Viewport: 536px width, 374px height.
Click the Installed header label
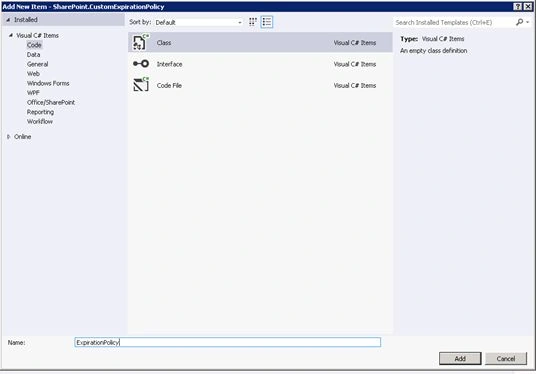tap(26, 20)
